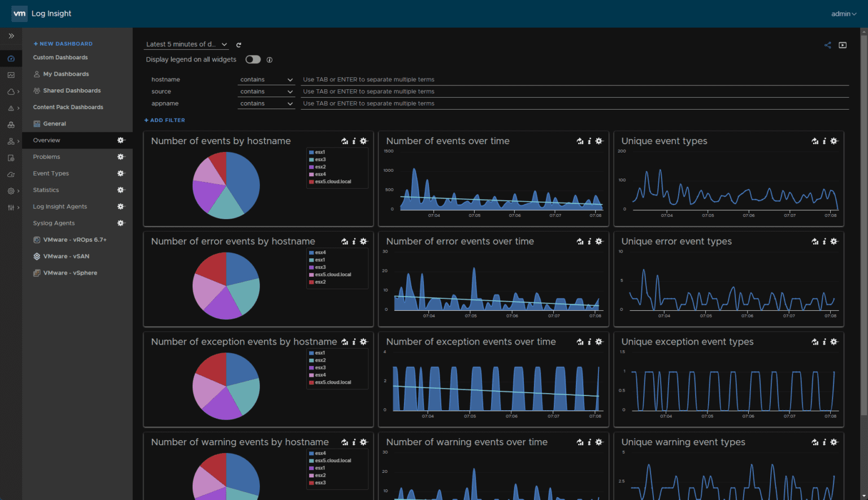Toggle 'Display legend on all widgets' switch
The height and width of the screenshot is (500, 868).
click(253, 60)
